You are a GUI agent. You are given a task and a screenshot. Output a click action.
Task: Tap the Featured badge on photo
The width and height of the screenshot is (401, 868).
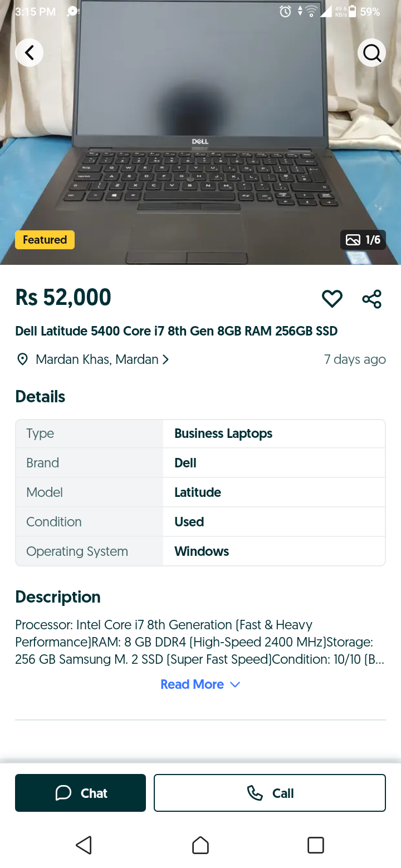coord(45,240)
